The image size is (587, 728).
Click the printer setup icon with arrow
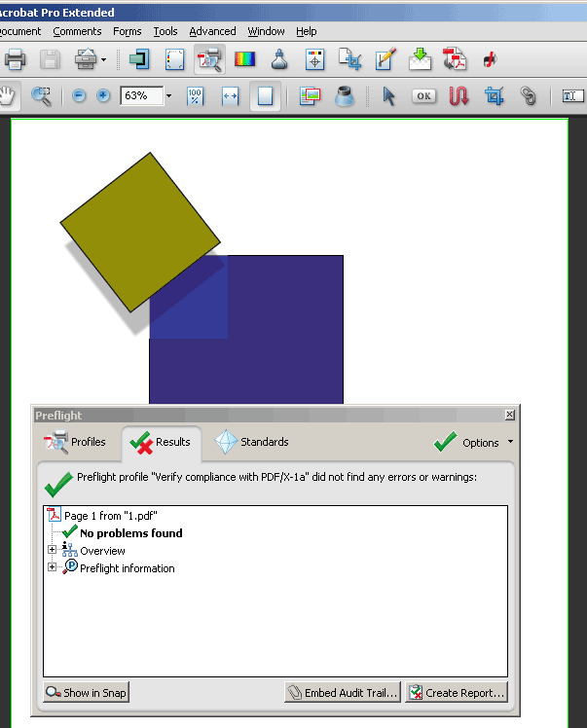pyautogui.click(x=86, y=59)
